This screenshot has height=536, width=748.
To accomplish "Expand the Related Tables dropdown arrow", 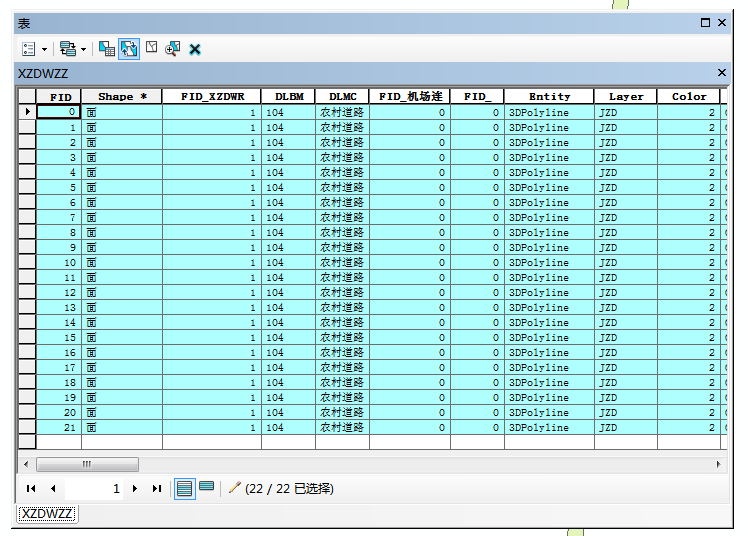I will coord(83,48).
